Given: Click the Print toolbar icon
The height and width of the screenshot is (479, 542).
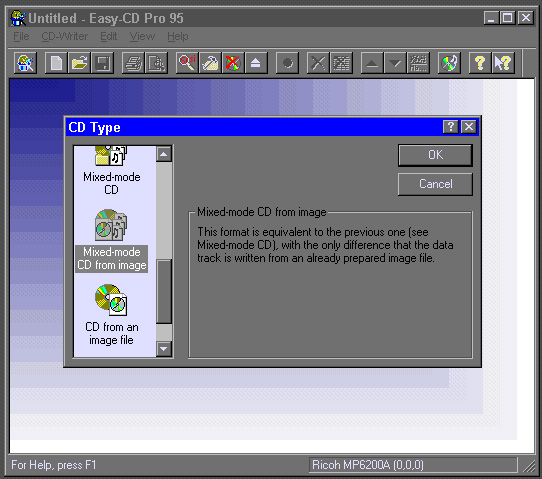Looking at the screenshot, I should [133, 63].
